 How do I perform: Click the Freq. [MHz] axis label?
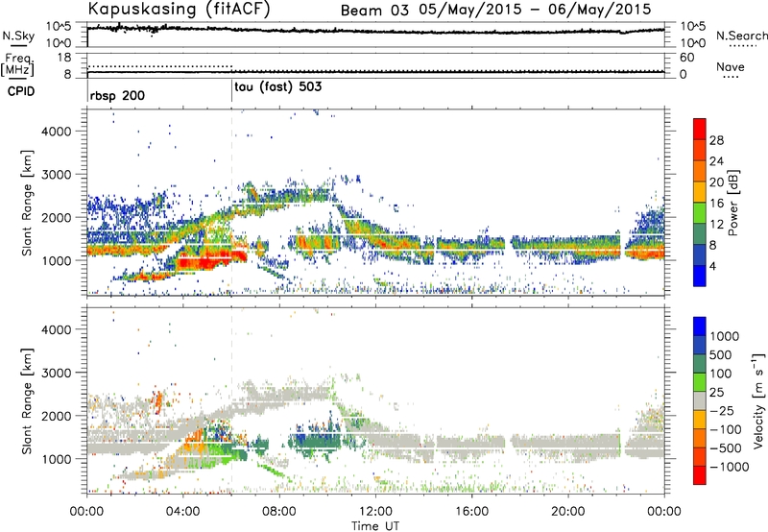click(x=17, y=64)
